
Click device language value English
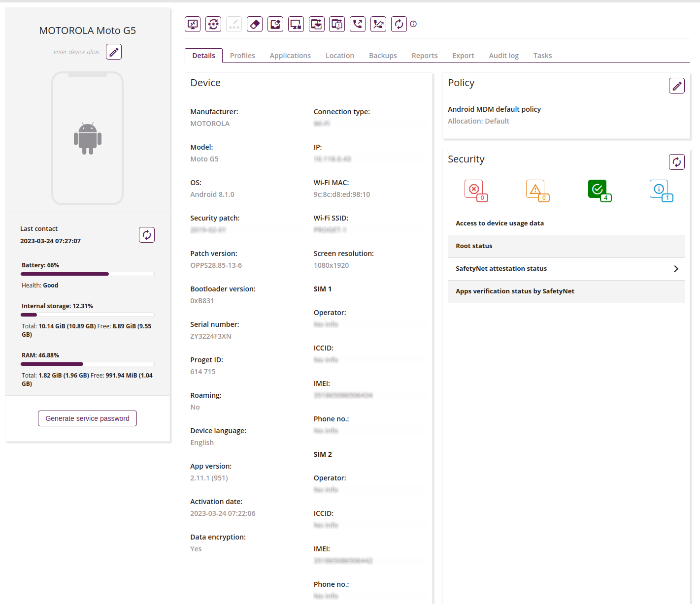tap(202, 443)
